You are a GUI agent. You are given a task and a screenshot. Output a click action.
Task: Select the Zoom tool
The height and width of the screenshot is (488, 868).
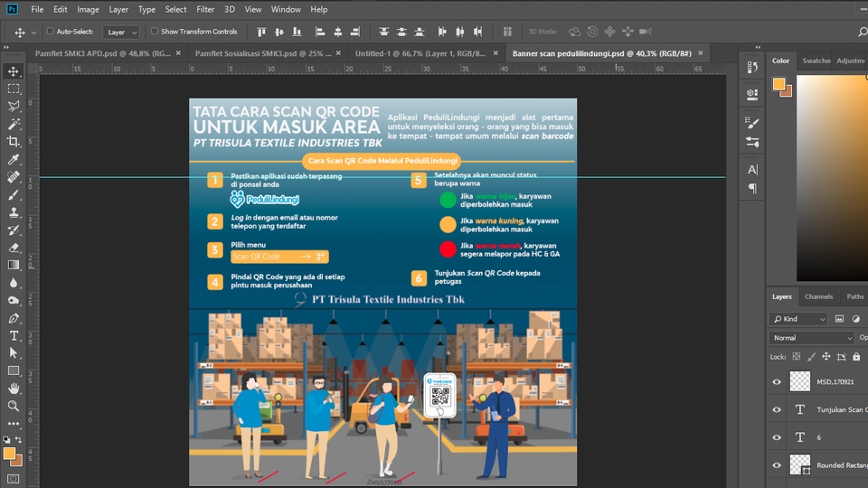(14, 406)
